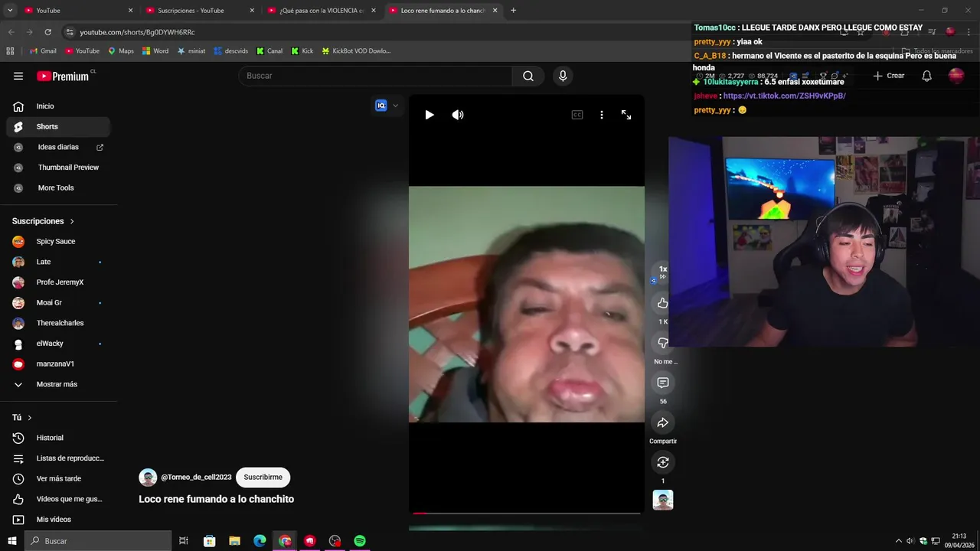Expand Suscripciones section chevron
Image resolution: width=980 pixels, height=551 pixels.
coord(72,221)
